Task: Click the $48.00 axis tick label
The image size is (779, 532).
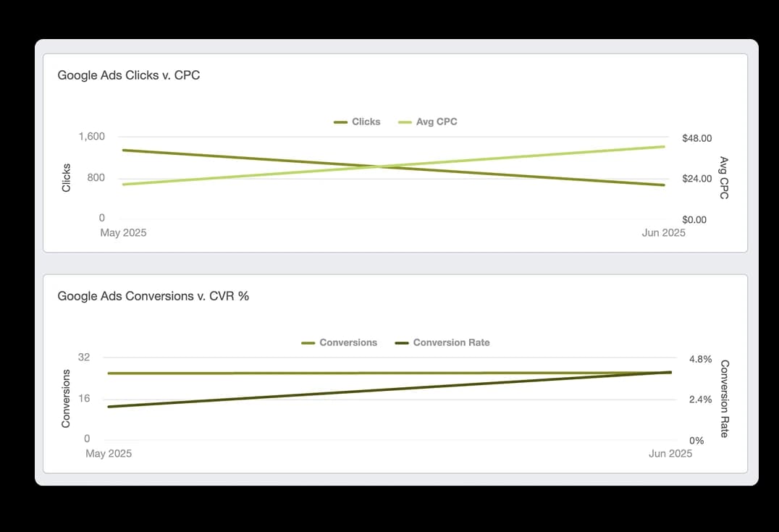Action: tap(696, 138)
